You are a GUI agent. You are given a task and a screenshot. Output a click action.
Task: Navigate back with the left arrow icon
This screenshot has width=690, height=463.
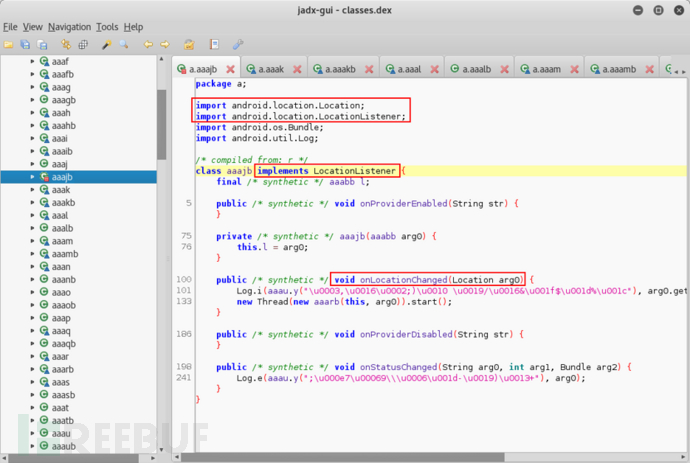[148, 45]
